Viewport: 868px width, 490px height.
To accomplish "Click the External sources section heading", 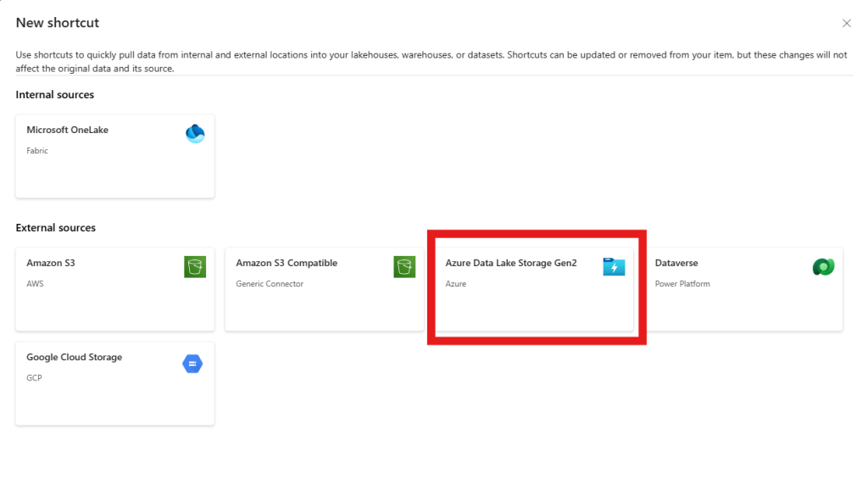I will coord(56,228).
